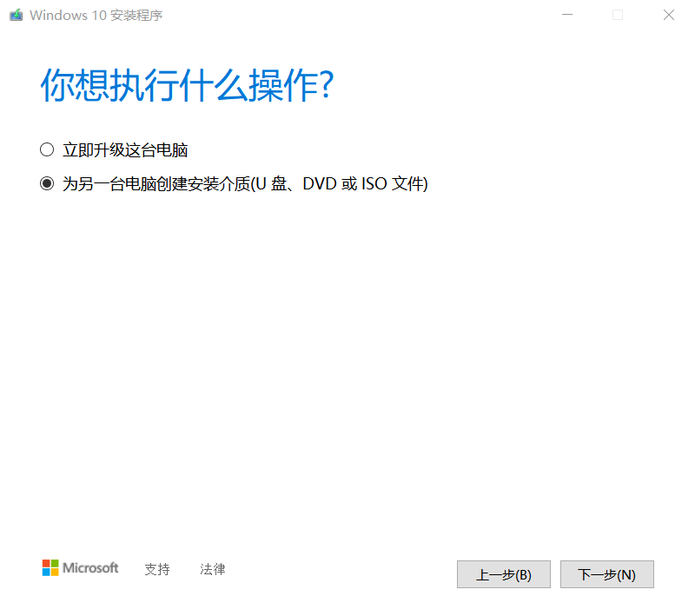Click the "DVD" word in second option
This screenshot has width=695, height=616.
coord(320,184)
